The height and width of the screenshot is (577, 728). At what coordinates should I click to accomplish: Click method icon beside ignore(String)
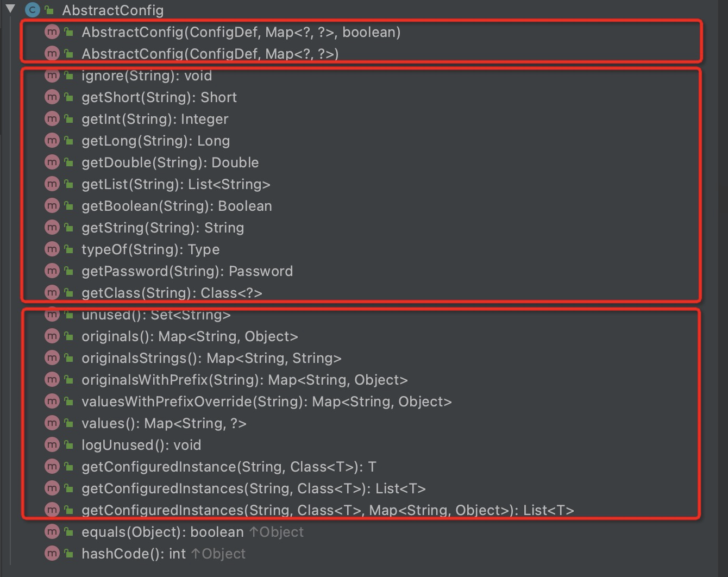pyautogui.click(x=52, y=76)
